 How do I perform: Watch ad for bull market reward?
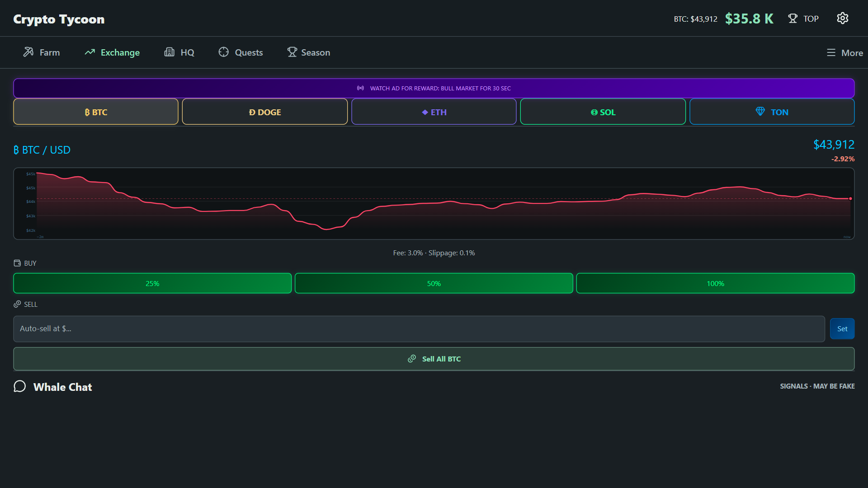pyautogui.click(x=434, y=88)
